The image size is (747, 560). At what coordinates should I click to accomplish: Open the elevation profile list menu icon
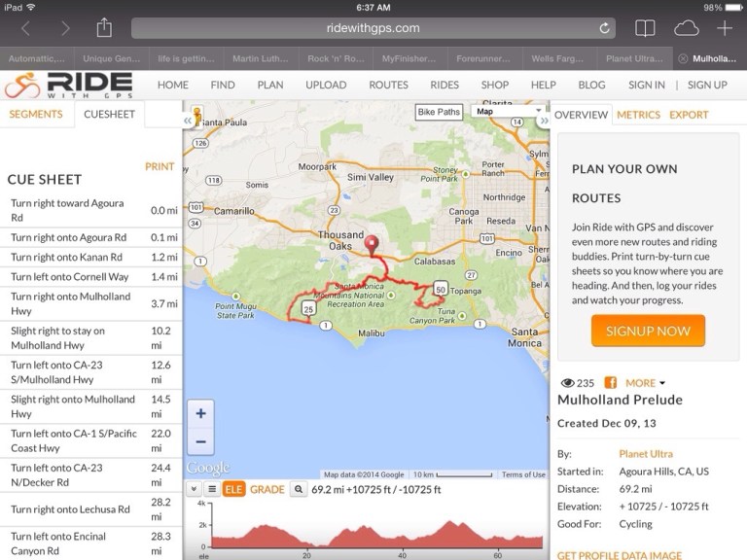tap(211, 489)
